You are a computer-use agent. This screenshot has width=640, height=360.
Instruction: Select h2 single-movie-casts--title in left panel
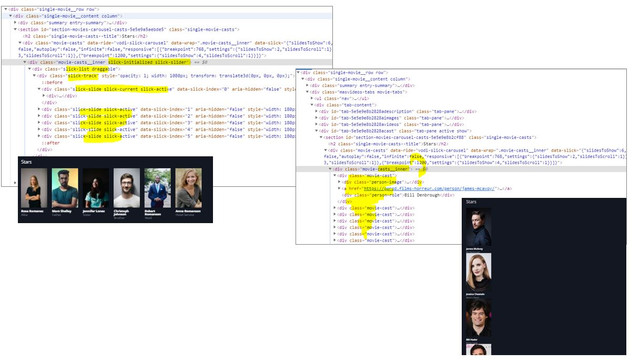coord(85,36)
